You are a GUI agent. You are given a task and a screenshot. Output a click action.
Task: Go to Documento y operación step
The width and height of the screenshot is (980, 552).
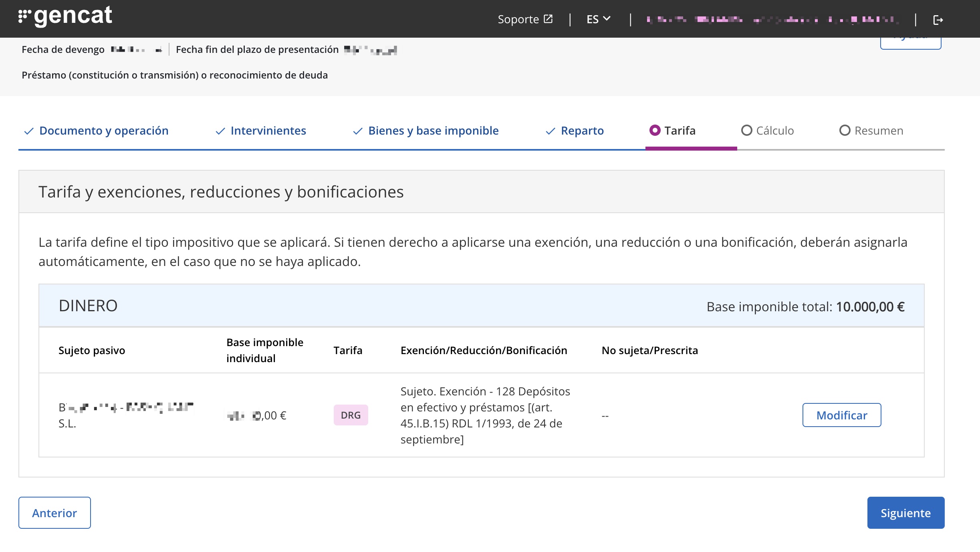pyautogui.click(x=104, y=131)
